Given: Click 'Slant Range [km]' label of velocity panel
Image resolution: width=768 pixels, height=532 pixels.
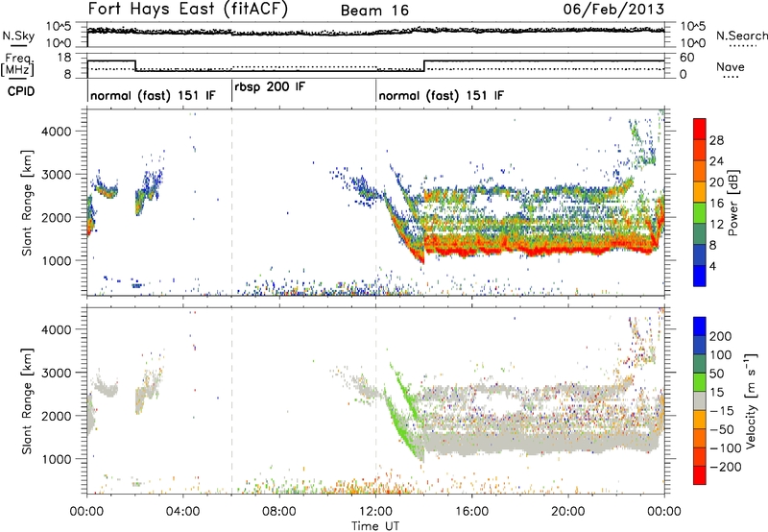Looking at the screenshot, I should (27, 400).
